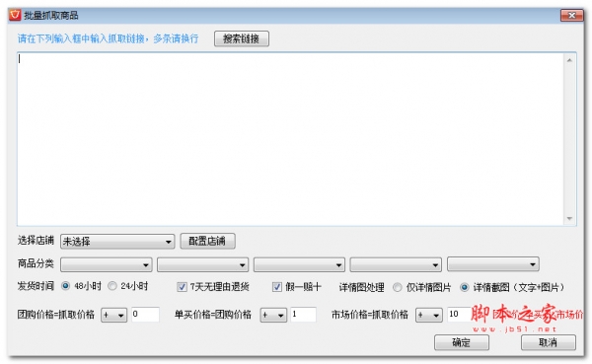This screenshot has height=364, width=592.
Task: Click the 搜索链接 button
Action: click(242, 38)
